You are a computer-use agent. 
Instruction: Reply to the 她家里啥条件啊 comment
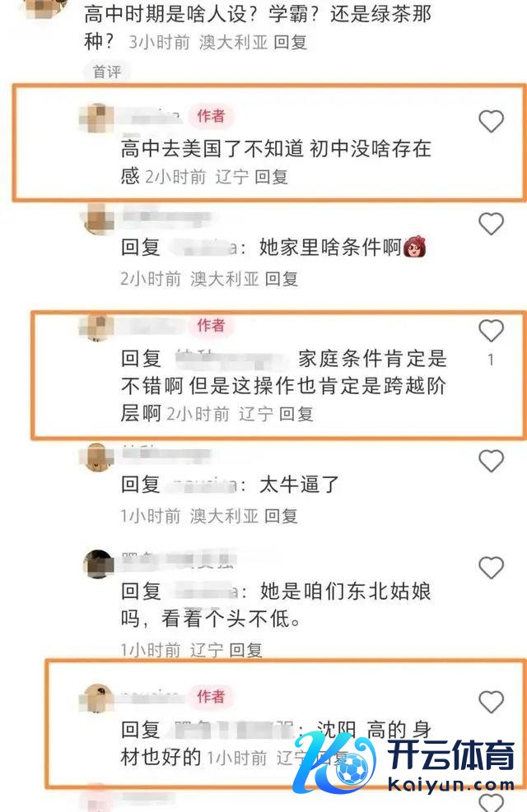pyautogui.click(x=282, y=279)
